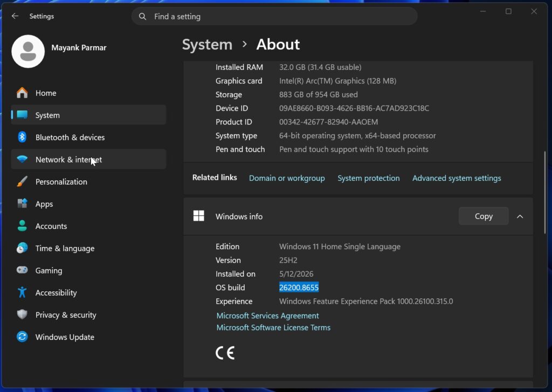Click the Storage value 883 GB used
The image size is (552, 392).
pyautogui.click(x=318, y=95)
